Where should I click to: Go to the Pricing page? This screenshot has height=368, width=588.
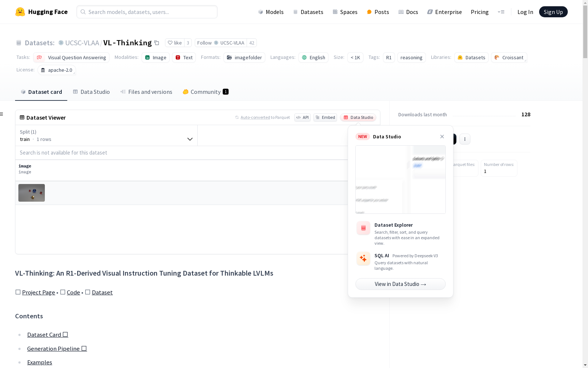point(480,12)
